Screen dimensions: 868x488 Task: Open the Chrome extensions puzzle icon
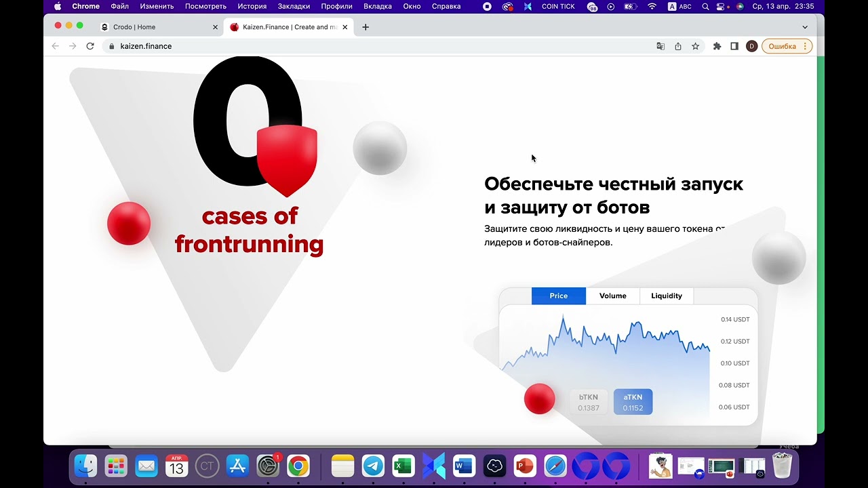click(717, 46)
